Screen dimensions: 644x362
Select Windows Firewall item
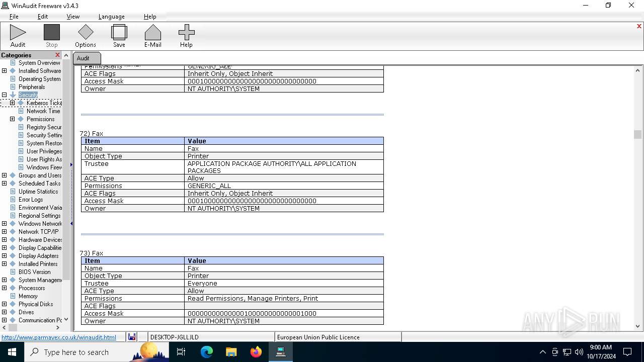coord(44,167)
